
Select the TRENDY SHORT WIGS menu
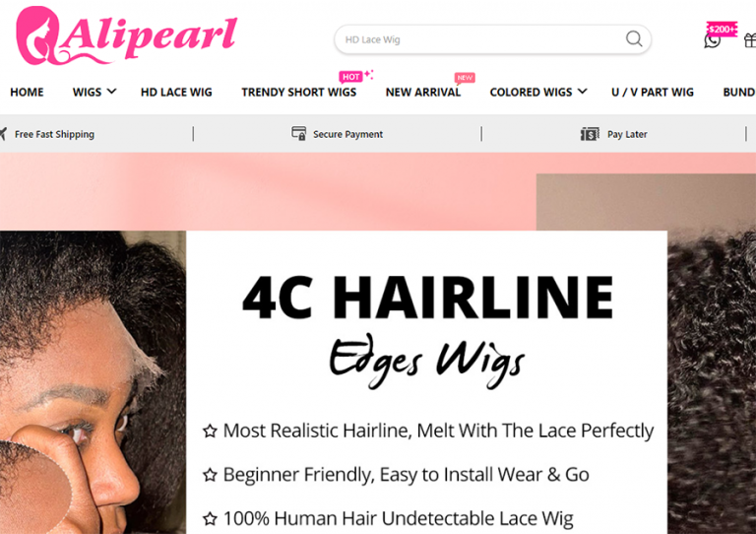pyautogui.click(x=299, y=93)
